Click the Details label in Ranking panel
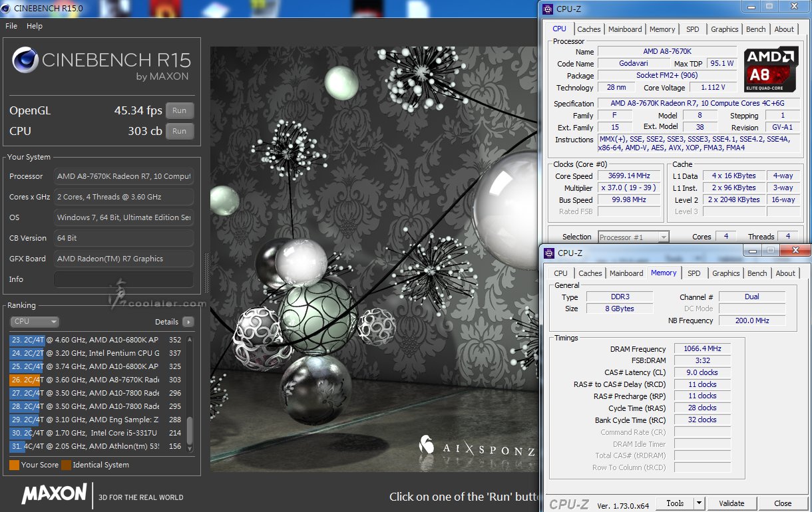Screen dimensions: 812x512 click(x=166, y=322)
